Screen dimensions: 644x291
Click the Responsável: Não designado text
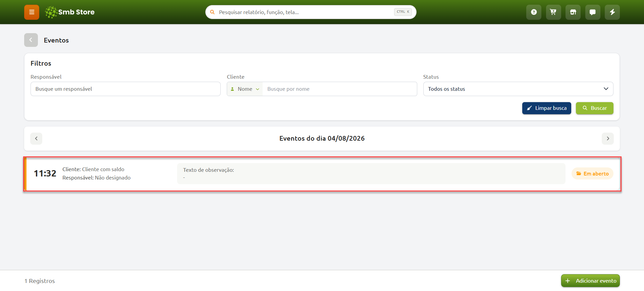click(x=96, y=178)
